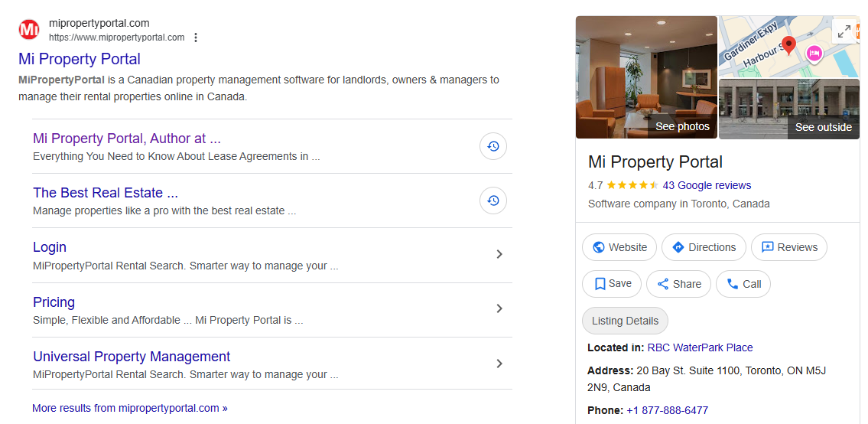
Task: Click phone number +1 877-888-6477
Action: [667, 411]
